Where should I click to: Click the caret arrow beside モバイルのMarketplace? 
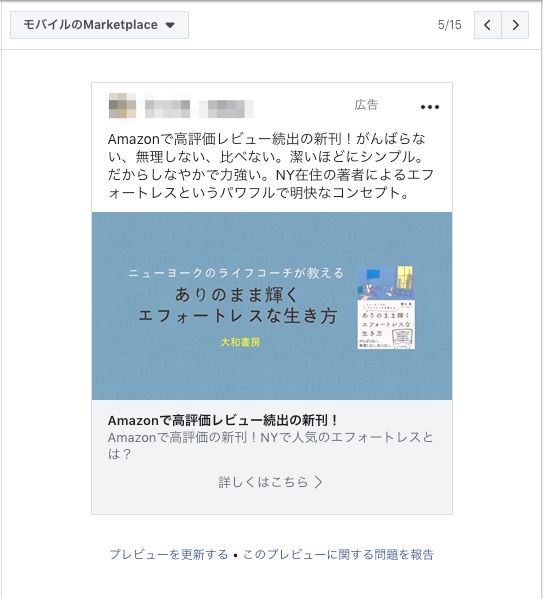point(170,26)
